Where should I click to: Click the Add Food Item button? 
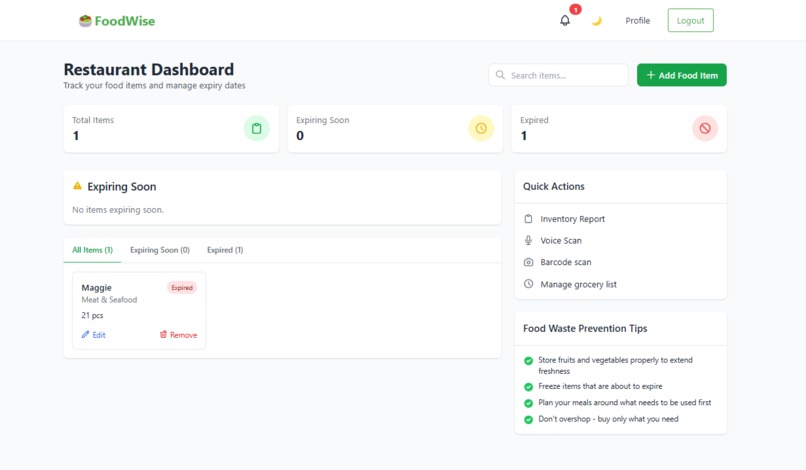pyautogui.click(x=682, y=75)
